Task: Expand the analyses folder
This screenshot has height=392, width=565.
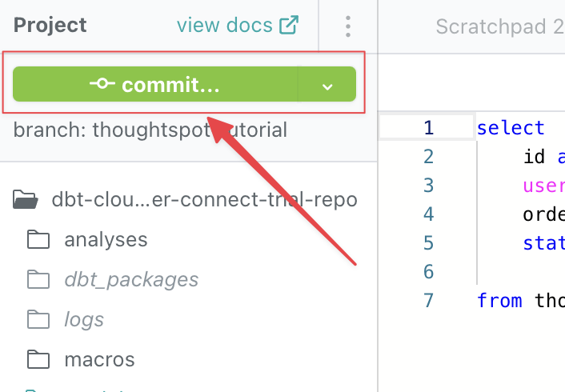Action: 106,239
